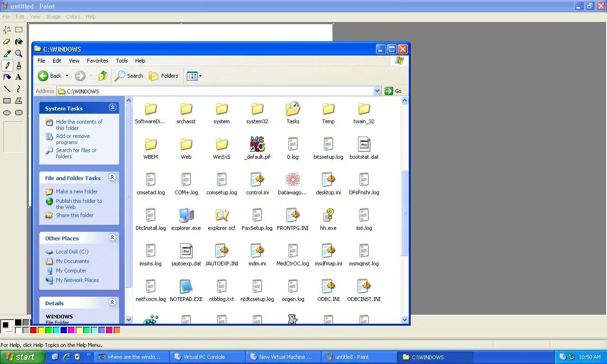
Task: Choose the Eraser tool in Paint
Action: [x=7, y=42]
